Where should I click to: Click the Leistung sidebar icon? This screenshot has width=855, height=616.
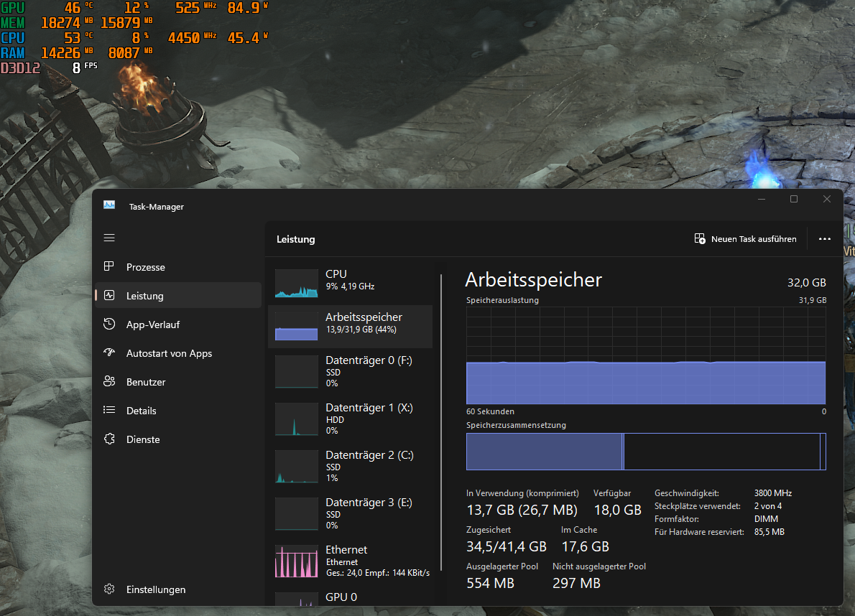tap(109, 295)
